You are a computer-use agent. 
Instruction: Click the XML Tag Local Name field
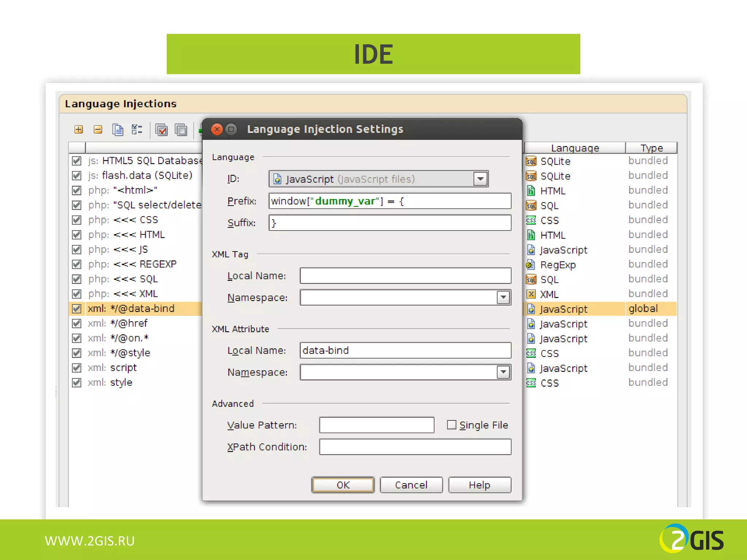[x=405, y=276]
